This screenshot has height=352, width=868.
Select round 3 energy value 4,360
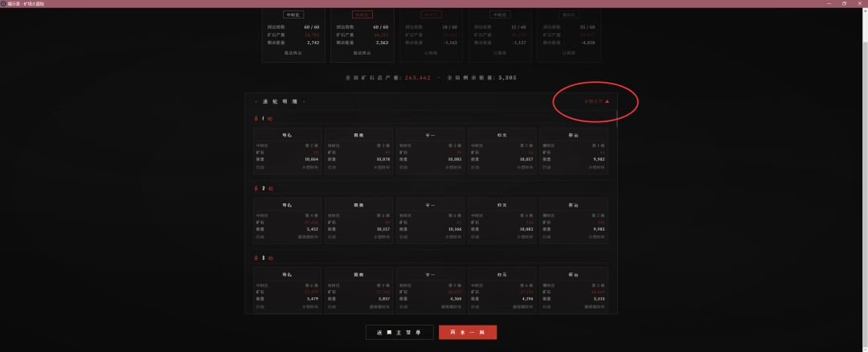point(455,298)
